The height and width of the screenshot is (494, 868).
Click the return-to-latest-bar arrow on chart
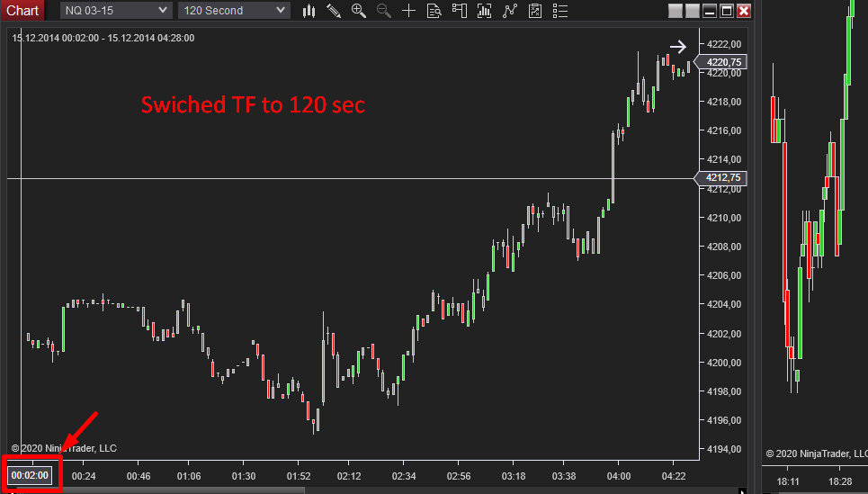point(677,47)
